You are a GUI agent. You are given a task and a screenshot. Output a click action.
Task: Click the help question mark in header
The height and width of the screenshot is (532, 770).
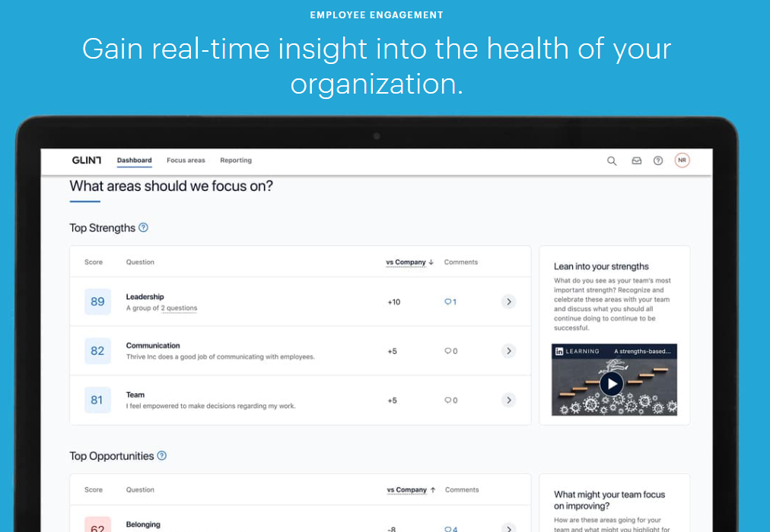658,161
